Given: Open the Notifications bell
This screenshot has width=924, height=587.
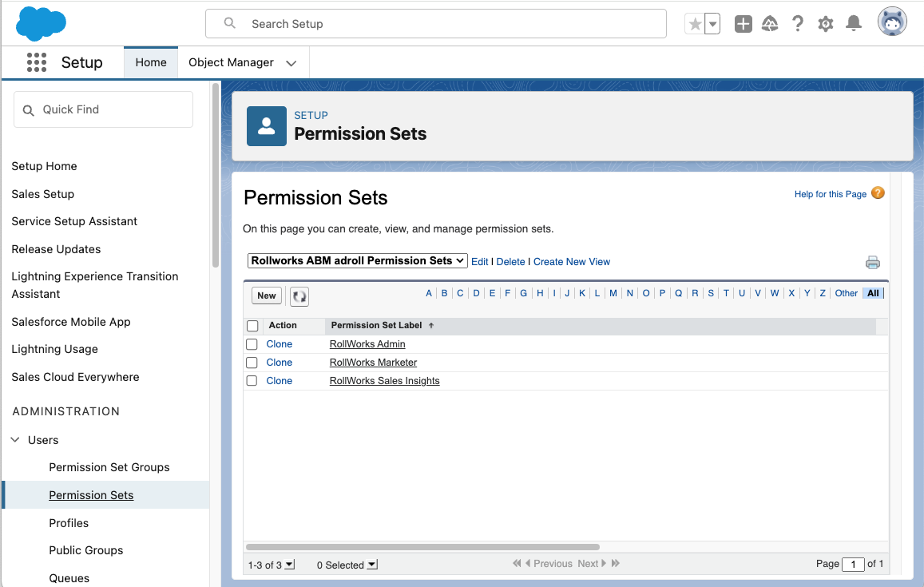Looking at the screenshot, I should (853, 24).
